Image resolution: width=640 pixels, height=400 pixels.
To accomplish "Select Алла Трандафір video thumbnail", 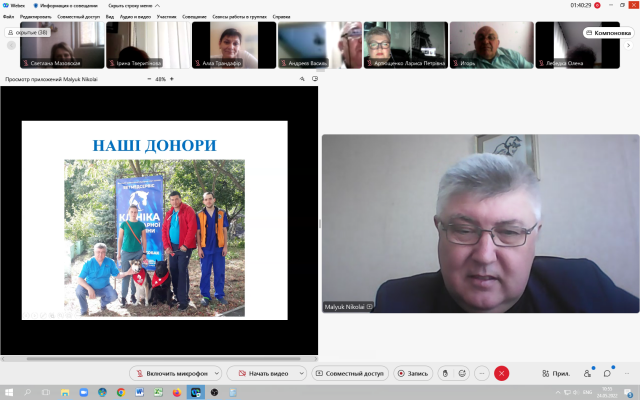I will point(234,45).
